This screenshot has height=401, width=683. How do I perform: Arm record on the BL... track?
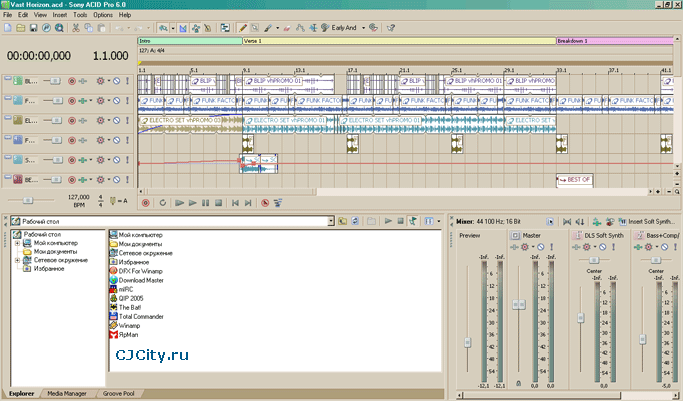pos(72,81)
